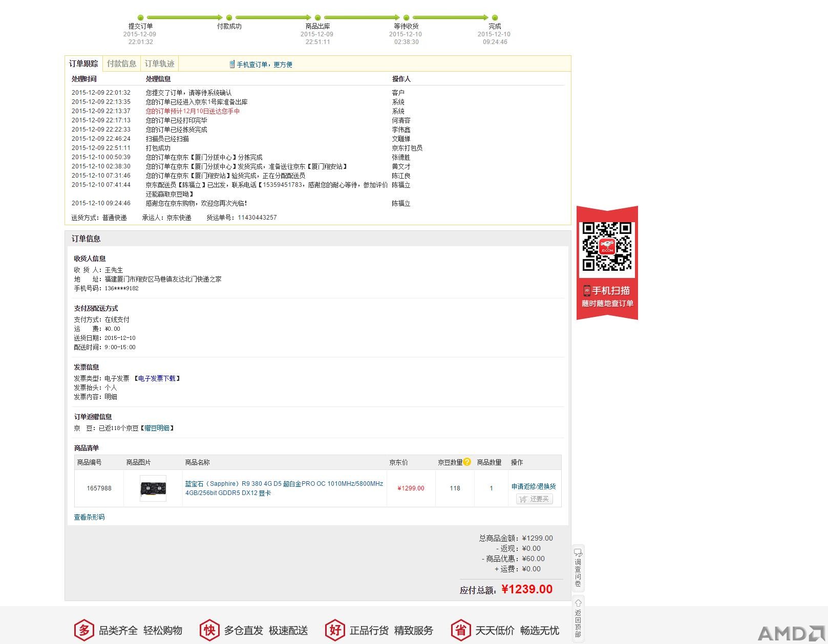The image size is (828, 644).
Task: Click the phone icon beside 手机查订单
Action: pos(232,64)
